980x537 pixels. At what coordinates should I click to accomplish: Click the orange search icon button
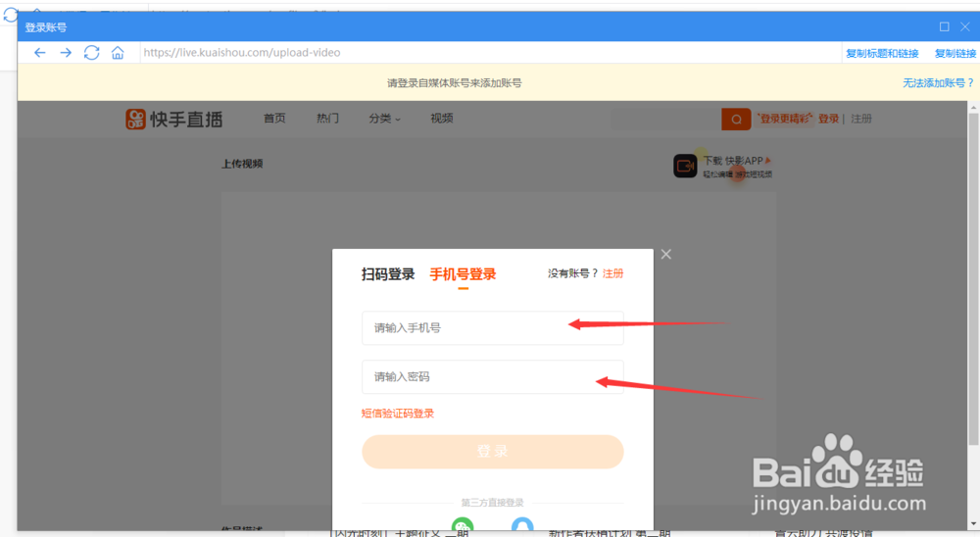tap(736, 119)
